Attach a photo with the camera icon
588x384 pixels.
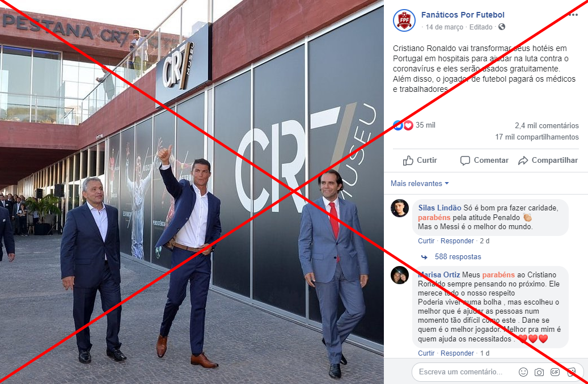coord(539,372)
